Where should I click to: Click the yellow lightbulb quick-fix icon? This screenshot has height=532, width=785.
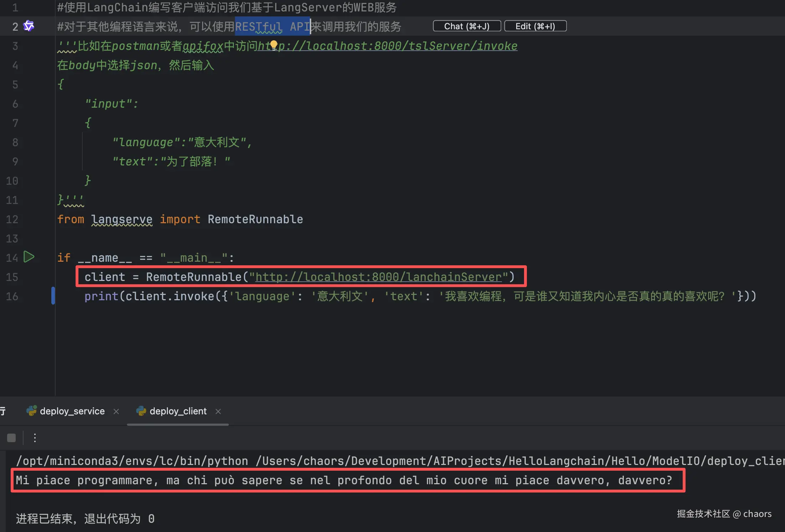click(273, 45)
